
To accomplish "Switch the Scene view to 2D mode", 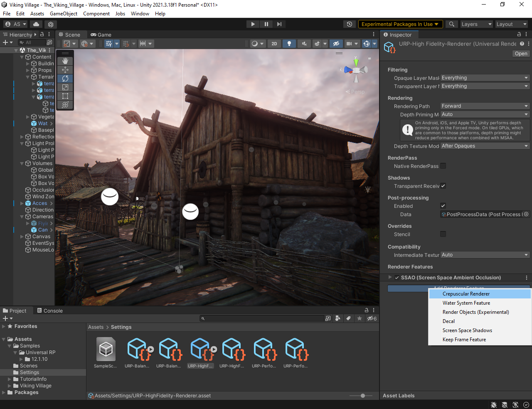I will tap(274, 43).
